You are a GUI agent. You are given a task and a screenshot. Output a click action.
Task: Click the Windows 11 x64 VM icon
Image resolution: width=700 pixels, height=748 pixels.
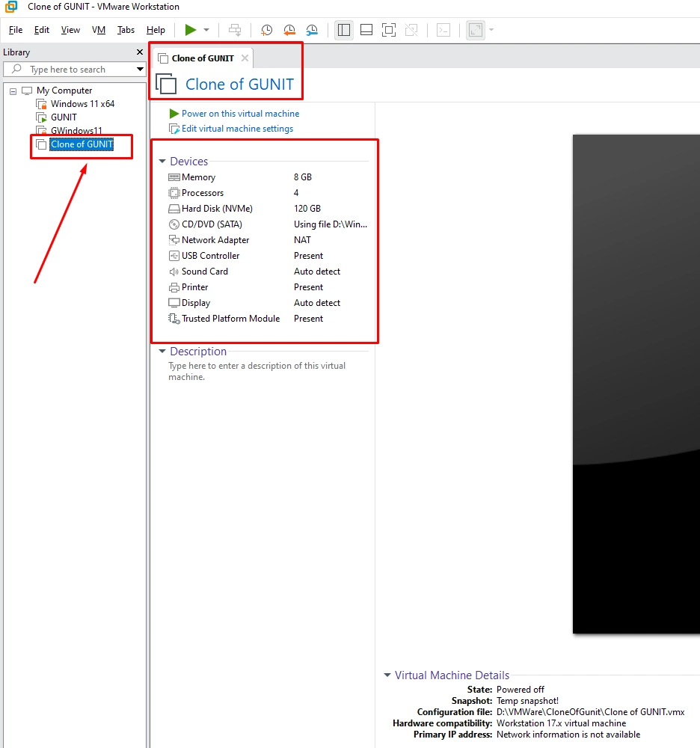click(x=42, y=104)
